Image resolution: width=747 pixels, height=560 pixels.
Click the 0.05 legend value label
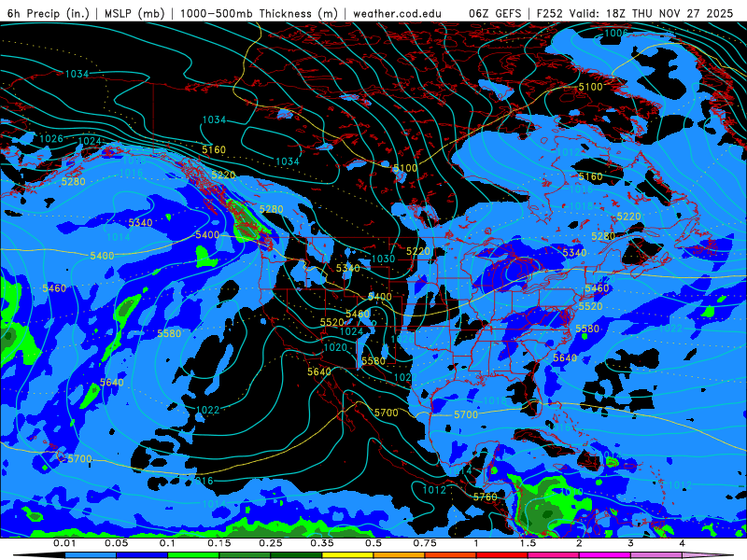pos(116,543)
